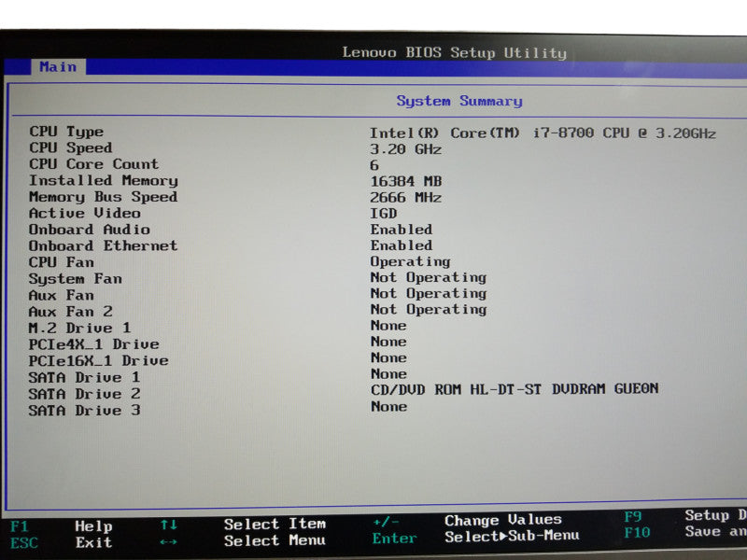The height and width of the screenshot is (560, 747).
Task: Click None value for SATA Drive 3
Action: point(388,407)
